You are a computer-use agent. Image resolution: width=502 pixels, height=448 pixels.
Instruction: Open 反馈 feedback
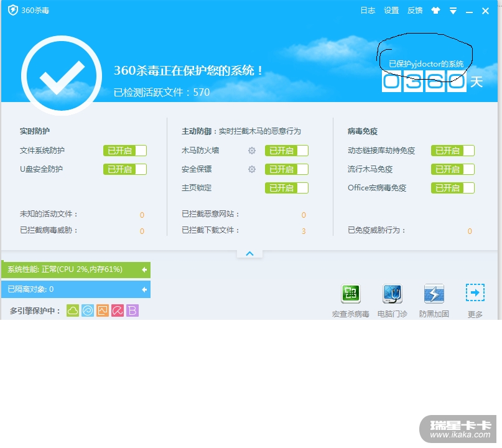(415, 11)
